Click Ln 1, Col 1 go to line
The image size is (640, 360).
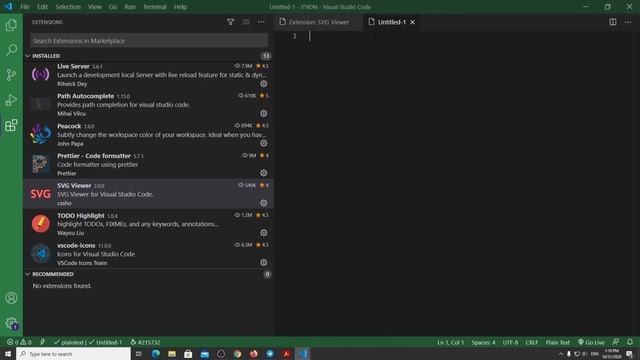tap(451, 342)
